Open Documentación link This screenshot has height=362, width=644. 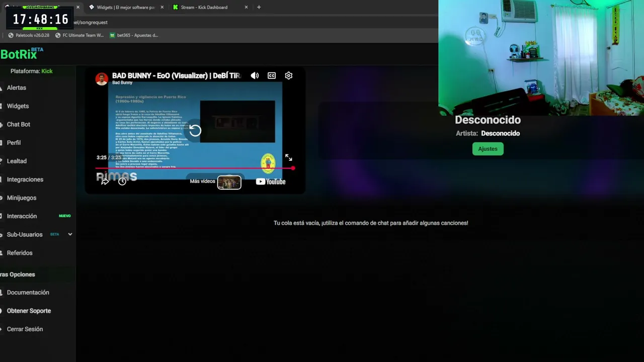click(28, 293)
